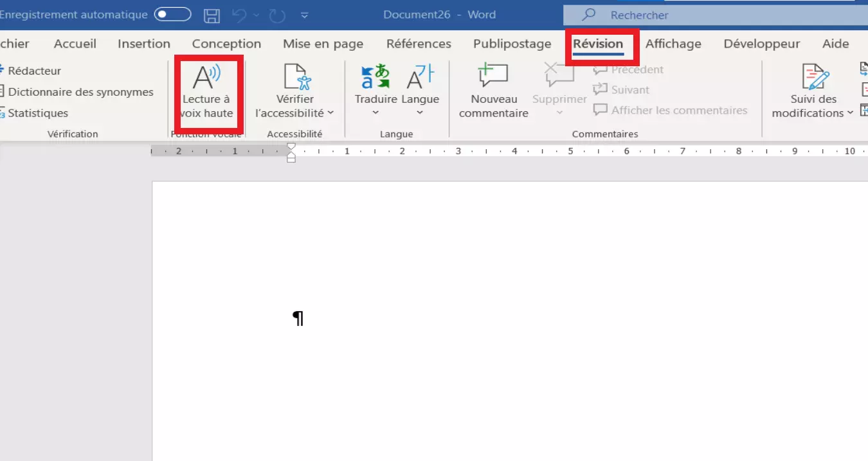868x461 pixels.
Task: Open the Insertion tab
Action: (x=144, y=44)
